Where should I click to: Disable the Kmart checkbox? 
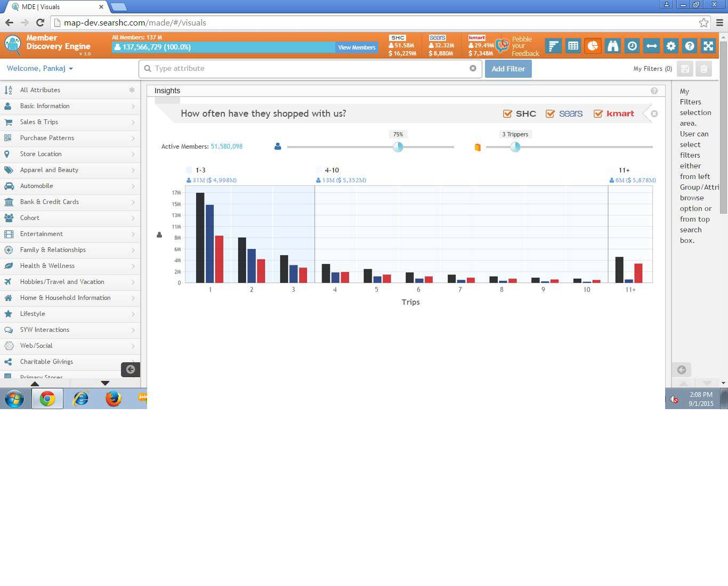pos(598,113)
